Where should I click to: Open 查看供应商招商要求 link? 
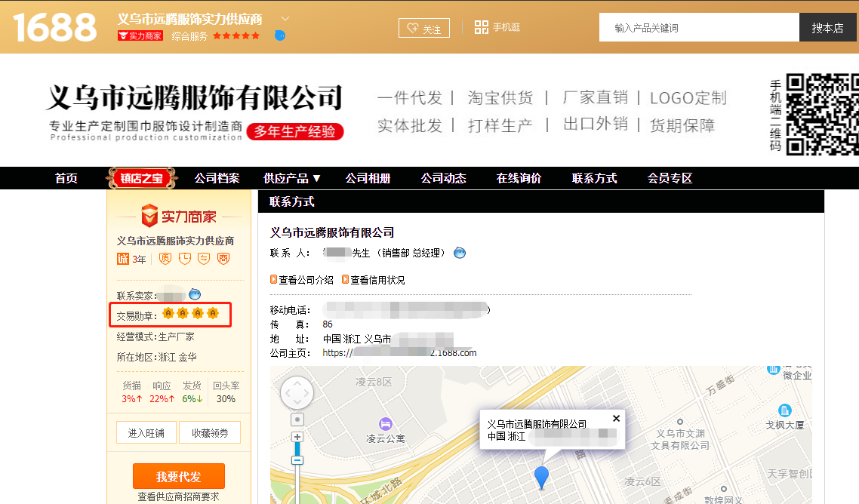179,497
